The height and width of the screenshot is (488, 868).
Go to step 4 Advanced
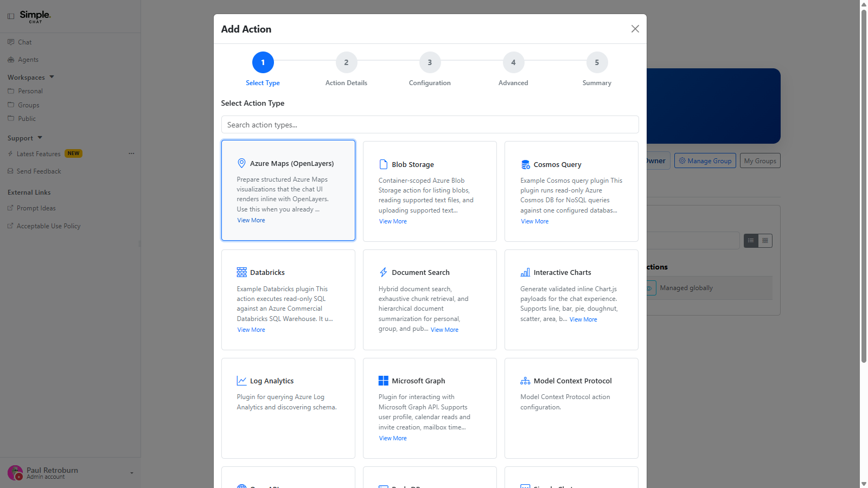(x=514, y=62)
